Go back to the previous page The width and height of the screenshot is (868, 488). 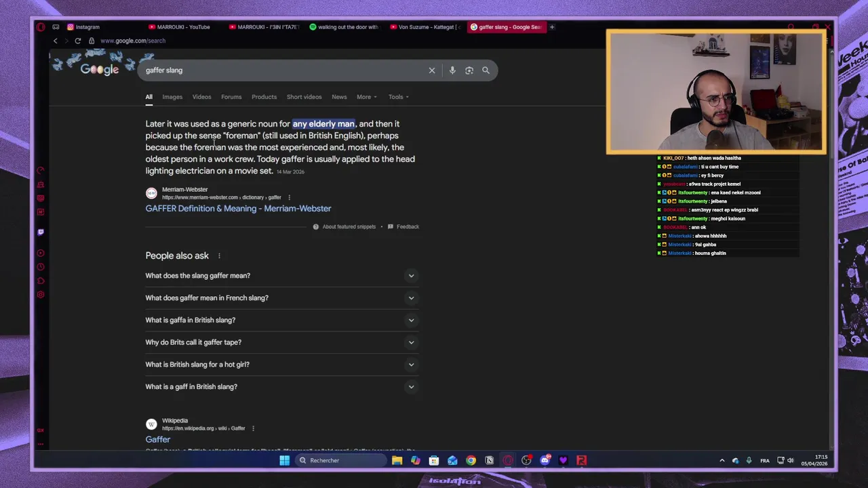(56, 41)
